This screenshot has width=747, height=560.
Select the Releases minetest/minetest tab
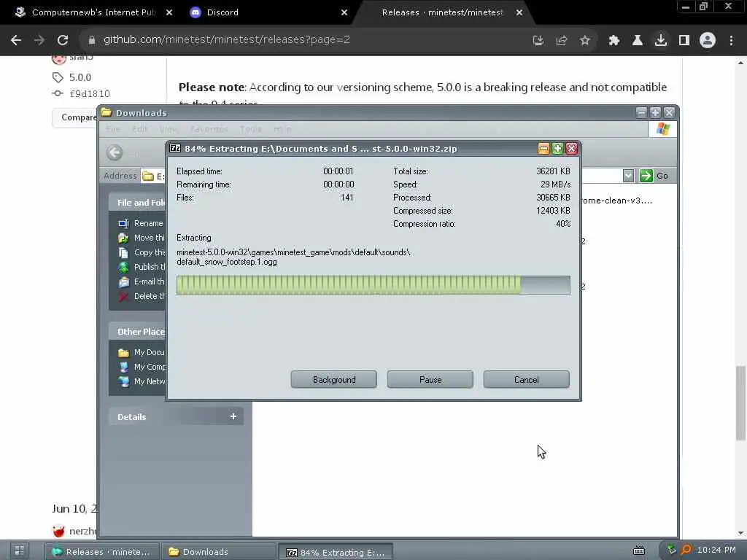(442, 12)
